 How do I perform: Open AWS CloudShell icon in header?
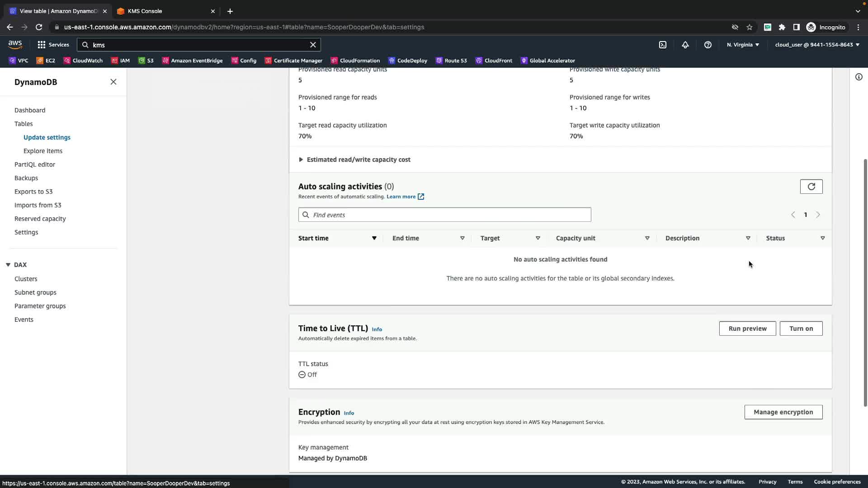(662, 45)
